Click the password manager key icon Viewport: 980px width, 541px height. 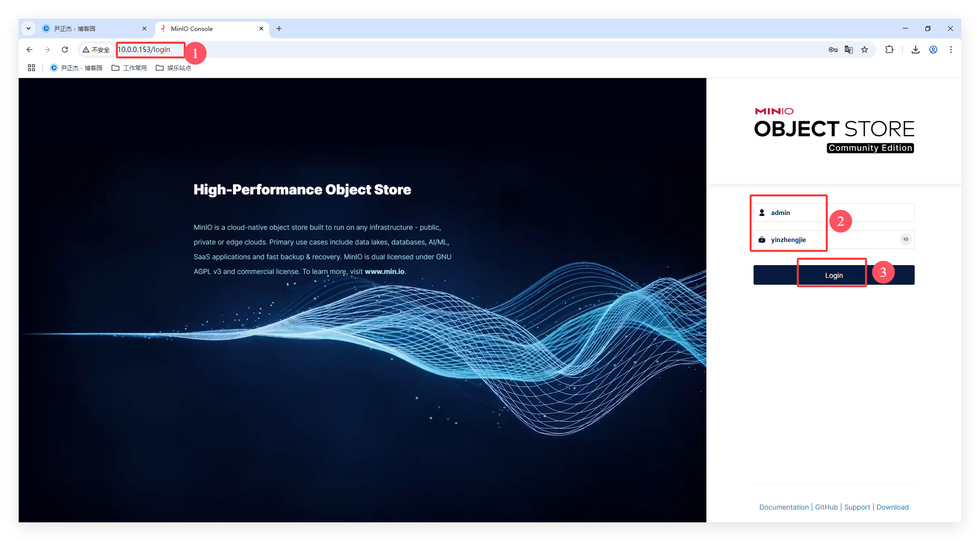(x=833, y=50)
